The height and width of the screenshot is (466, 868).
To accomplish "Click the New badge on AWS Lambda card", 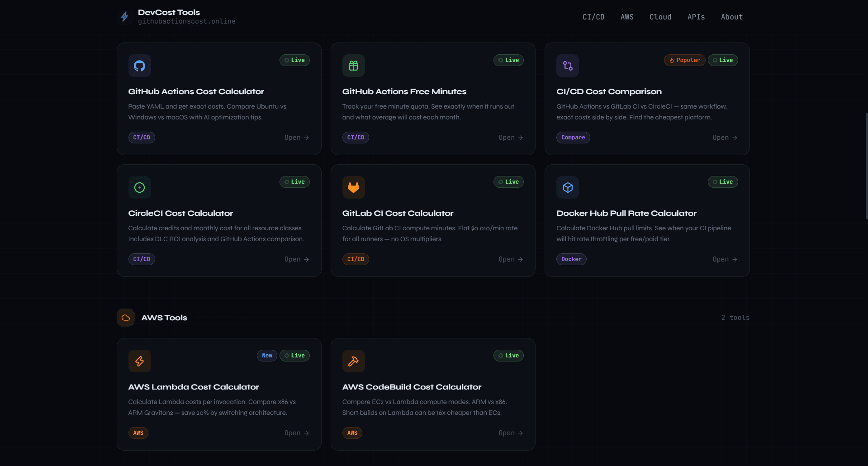I will point(267,356).
